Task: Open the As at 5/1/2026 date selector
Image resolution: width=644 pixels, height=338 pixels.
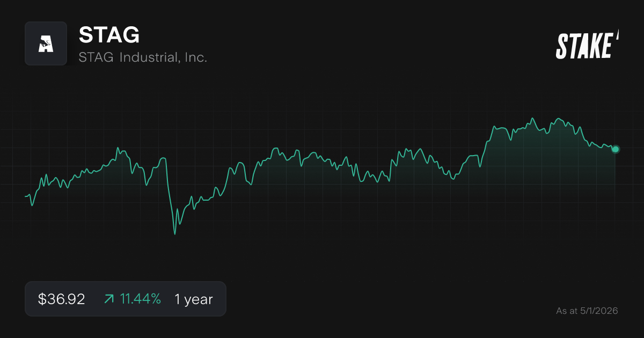Action: [x=587, y=311]
